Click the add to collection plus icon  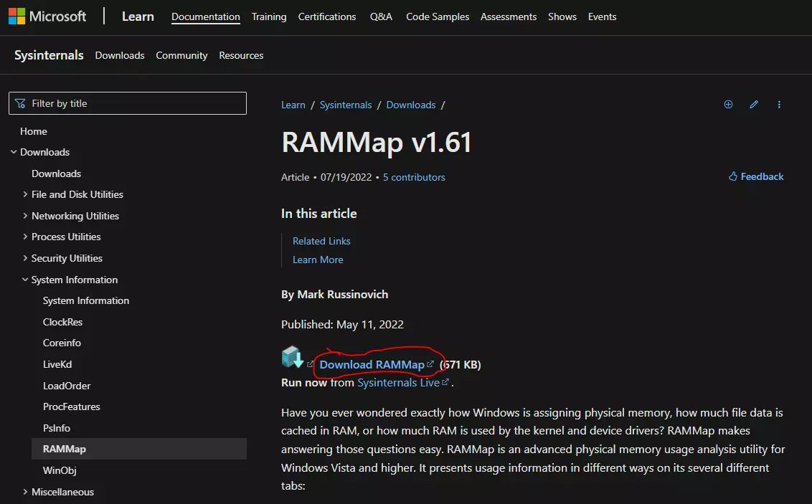point(728,105)
